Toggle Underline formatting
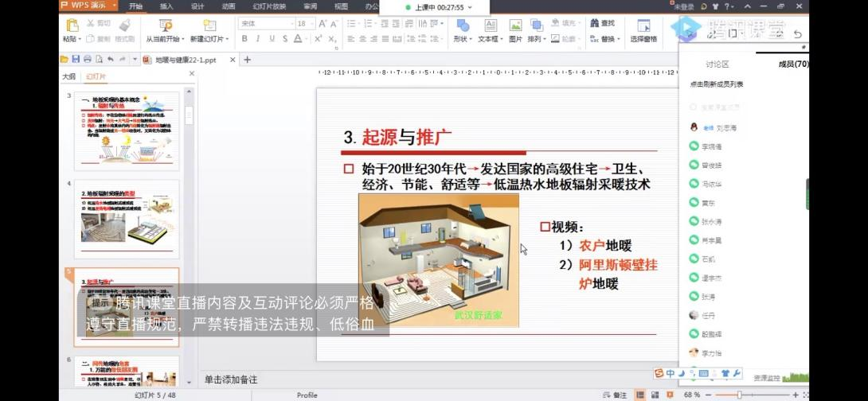Screen dimensions: 868x401 (272, 38)
